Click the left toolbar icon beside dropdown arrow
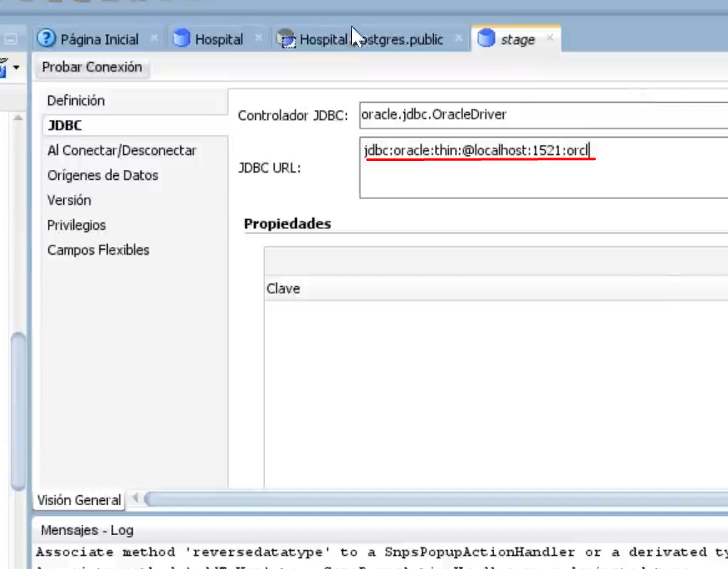 coord(3,68)
